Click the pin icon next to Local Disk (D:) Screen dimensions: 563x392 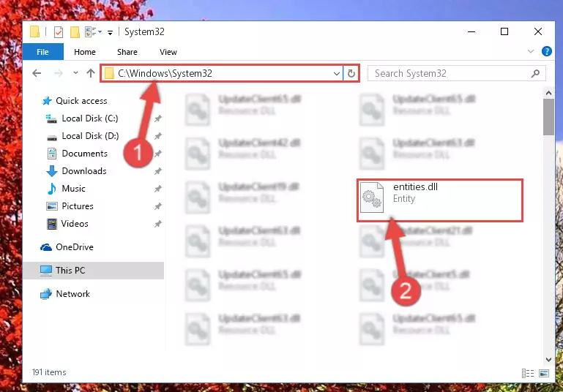coord(157,136)
